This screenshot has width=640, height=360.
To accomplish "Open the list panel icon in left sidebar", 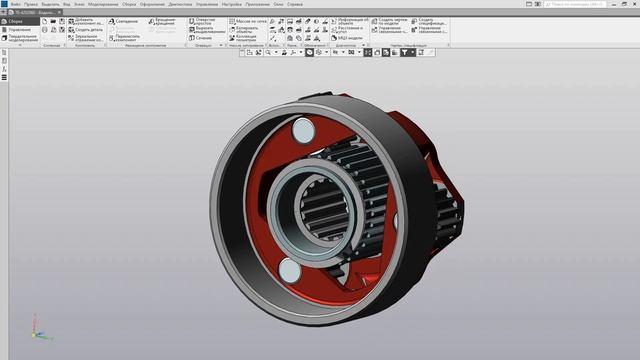I will point(4,78).
